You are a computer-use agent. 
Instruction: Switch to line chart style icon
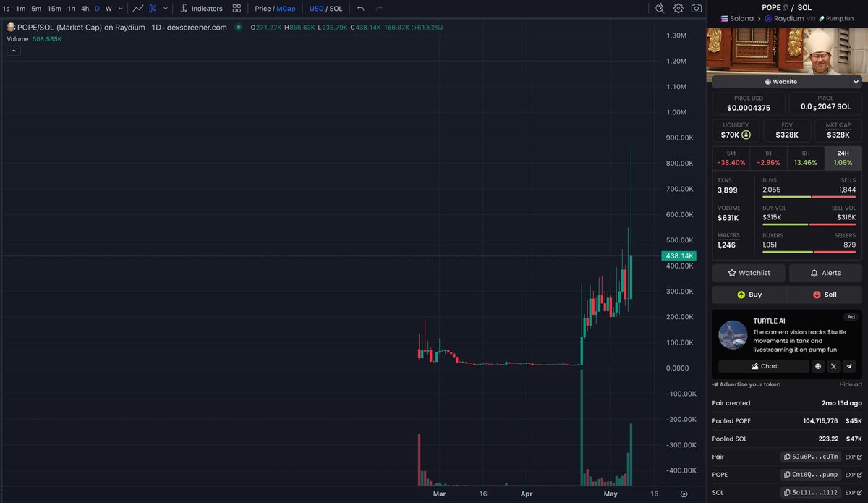(x=138, y=9)
